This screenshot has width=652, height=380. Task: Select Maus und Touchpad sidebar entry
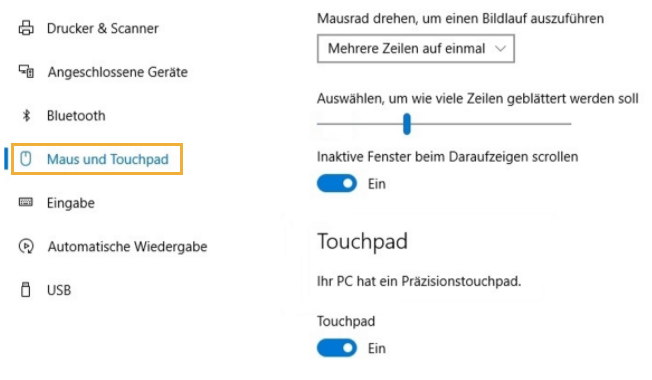tap(97, 159)
